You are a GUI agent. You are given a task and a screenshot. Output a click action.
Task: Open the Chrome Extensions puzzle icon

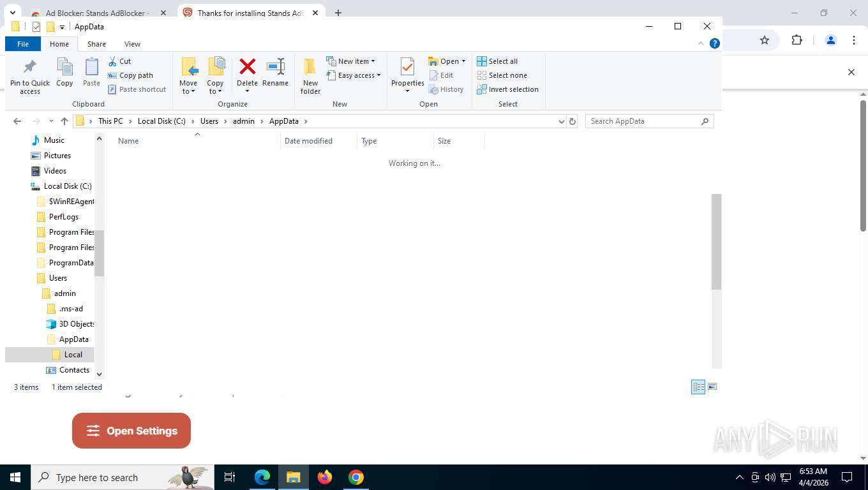tap(797, 40)
